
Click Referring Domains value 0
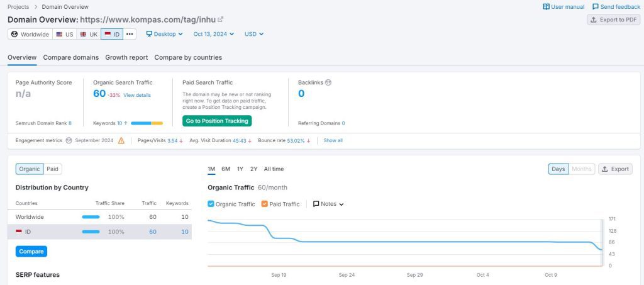tap(343, 123)
